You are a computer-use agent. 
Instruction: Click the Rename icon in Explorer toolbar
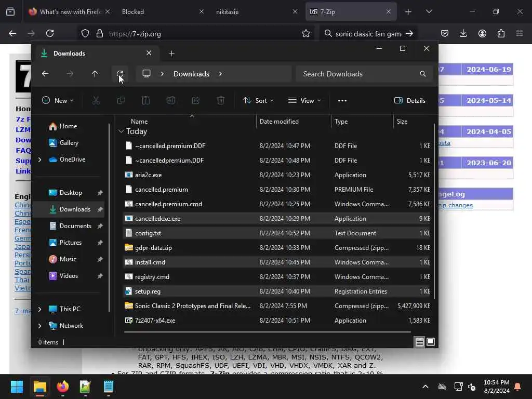coord(170,100)
